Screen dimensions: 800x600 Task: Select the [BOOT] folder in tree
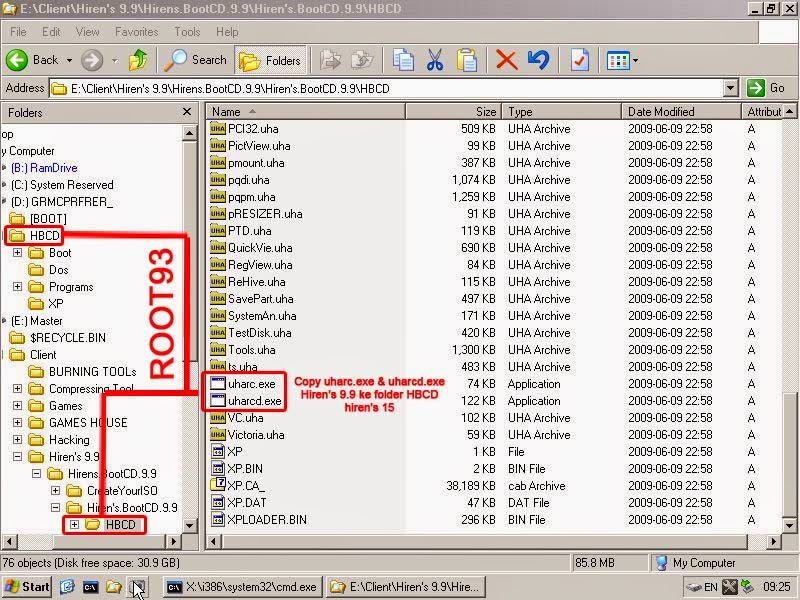pos(39,219)
